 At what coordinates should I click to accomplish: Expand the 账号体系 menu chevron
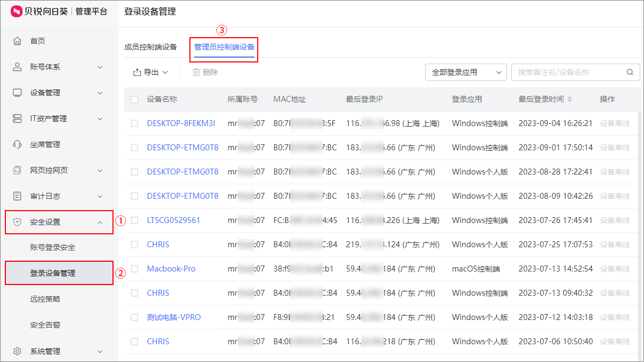(100, 67)
